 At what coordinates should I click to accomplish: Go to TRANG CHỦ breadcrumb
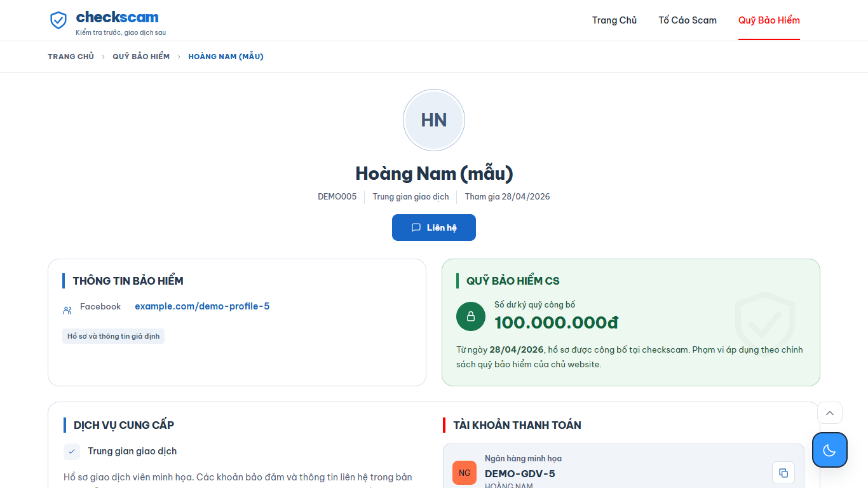pos(71,57)
